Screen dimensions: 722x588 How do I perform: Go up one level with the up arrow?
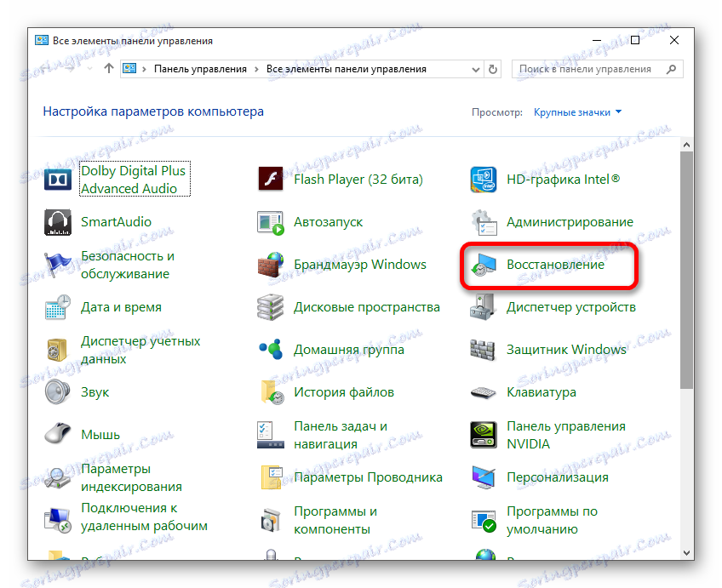click(109, 69)
